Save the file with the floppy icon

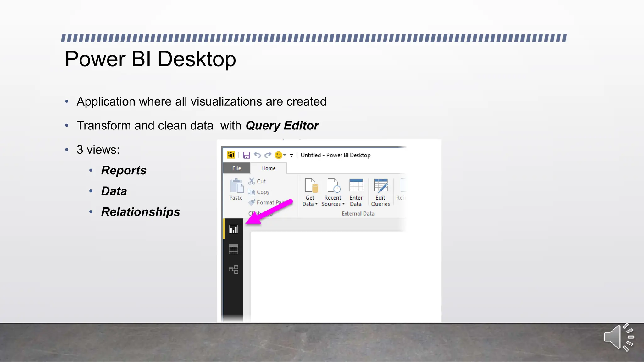[x=247, y=155]
